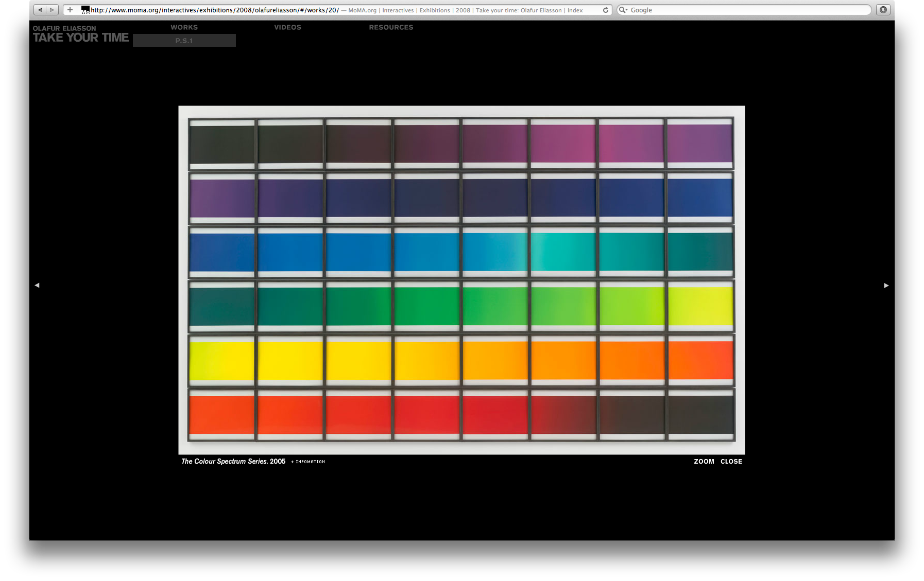The height and width of the screenshot is (581, 924).
Task: Click CLOSE to exit artwork view
Action: (731, 462)
